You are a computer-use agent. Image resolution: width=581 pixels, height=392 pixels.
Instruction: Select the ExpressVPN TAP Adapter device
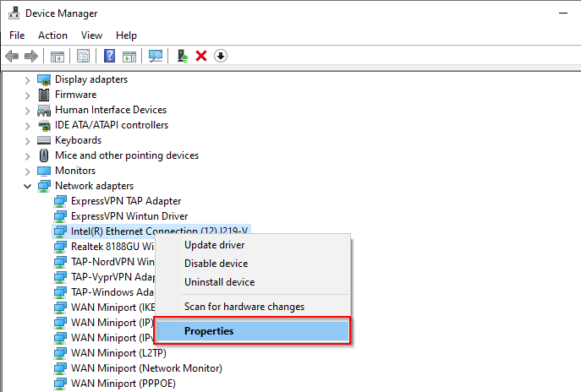pos(126,201)
